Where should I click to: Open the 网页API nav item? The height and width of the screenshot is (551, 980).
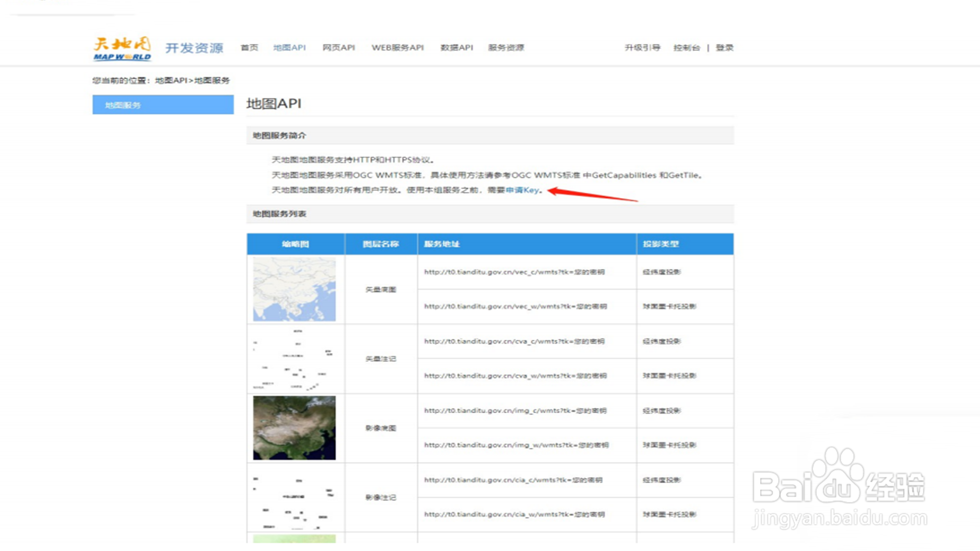pos(339,47)
